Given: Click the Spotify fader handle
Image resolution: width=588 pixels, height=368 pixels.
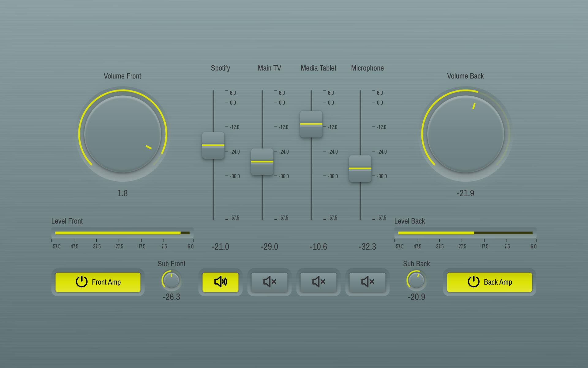Looking at the screenshot, I should (213, 145).
